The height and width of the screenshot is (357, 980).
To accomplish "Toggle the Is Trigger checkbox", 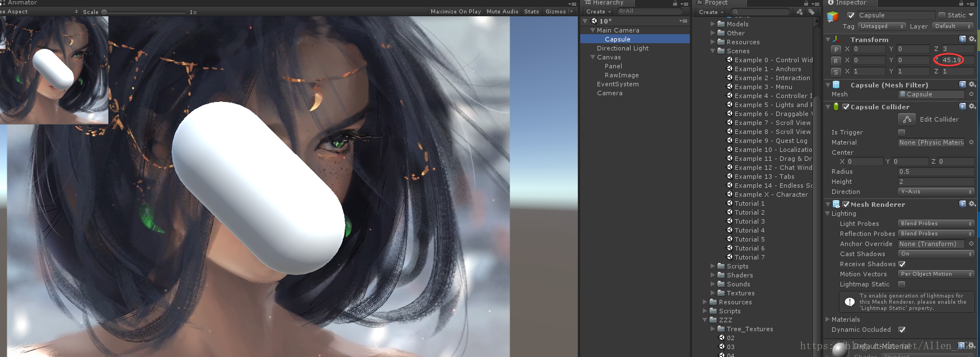I will [x=902, y=132].
